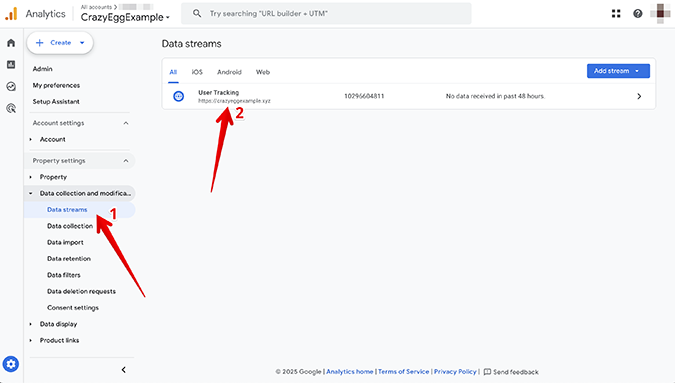675x383 pixels.
Task: Click the crazyeggexample.xyz stream URL
Action: 234,101
